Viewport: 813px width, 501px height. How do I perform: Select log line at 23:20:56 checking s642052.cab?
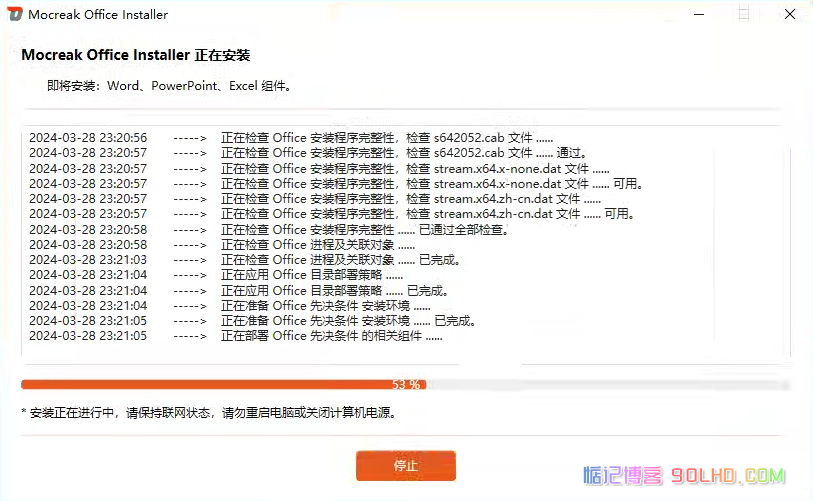[x=291, y=138]
